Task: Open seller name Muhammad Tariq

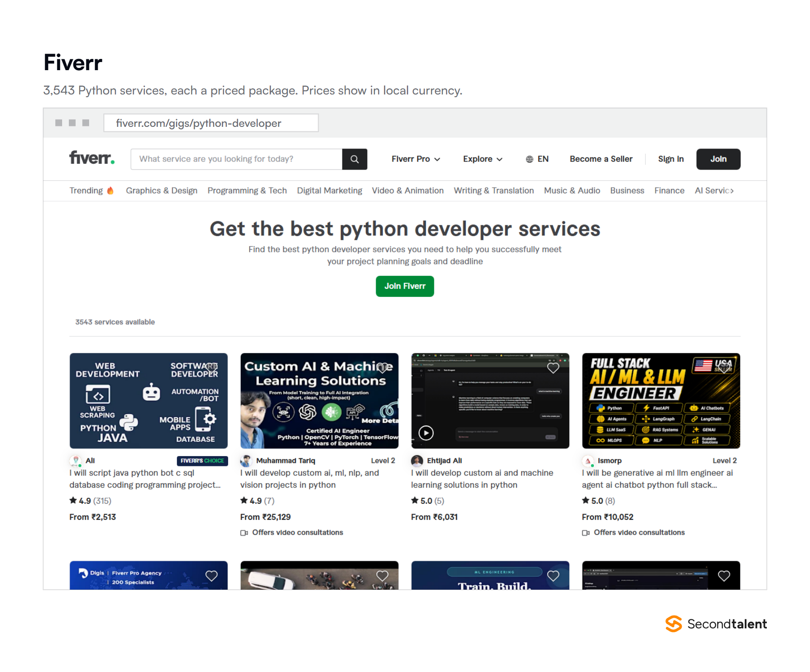Action: pyautogui.click(x=286, y=461)
